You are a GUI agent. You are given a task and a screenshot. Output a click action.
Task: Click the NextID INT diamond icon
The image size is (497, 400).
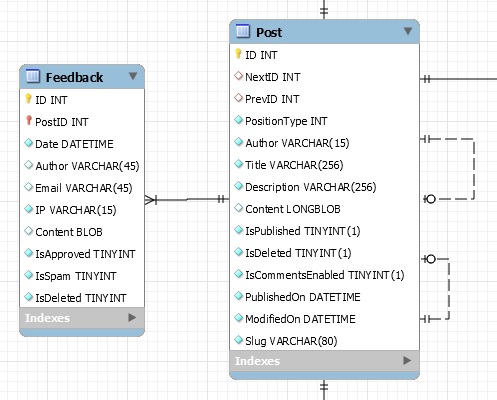238,76
